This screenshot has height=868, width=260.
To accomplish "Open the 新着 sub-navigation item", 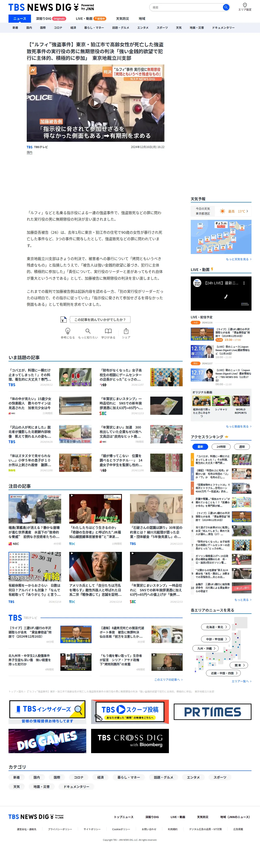I will (15, 28).
